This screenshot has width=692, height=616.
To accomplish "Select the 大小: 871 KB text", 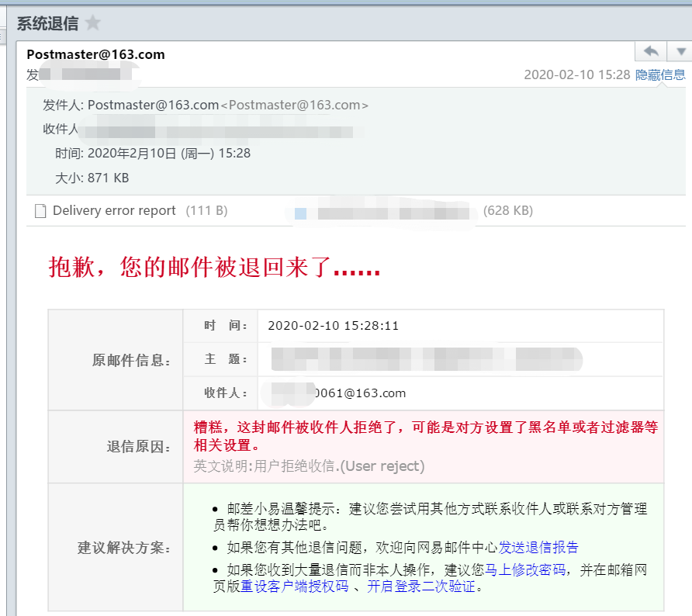I will pos(92,178).
